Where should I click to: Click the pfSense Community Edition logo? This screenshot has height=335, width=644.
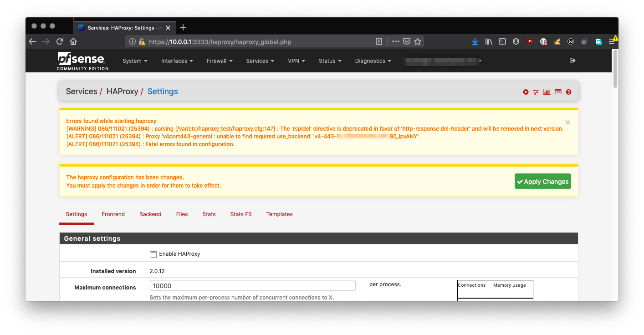(82, 61)
